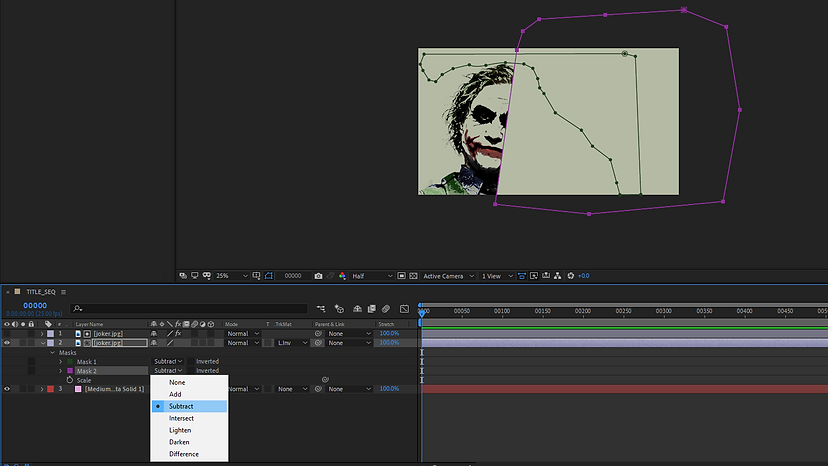Choose None from the mask mode menu

pyautogui.click(x=189, y=383)
